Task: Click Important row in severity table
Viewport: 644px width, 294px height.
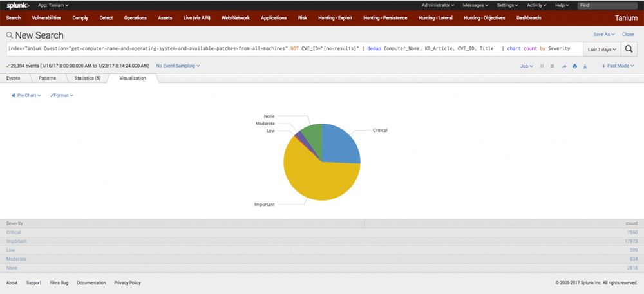Action: (321, 241)
